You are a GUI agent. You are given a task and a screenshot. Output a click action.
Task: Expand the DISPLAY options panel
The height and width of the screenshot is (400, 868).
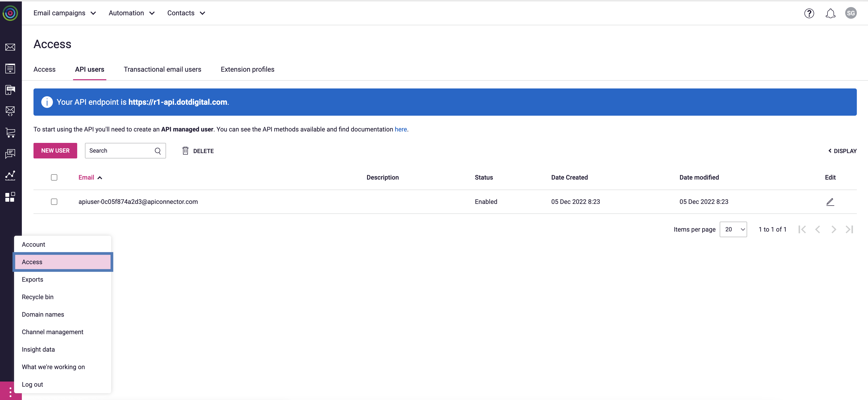click(842, 151)
